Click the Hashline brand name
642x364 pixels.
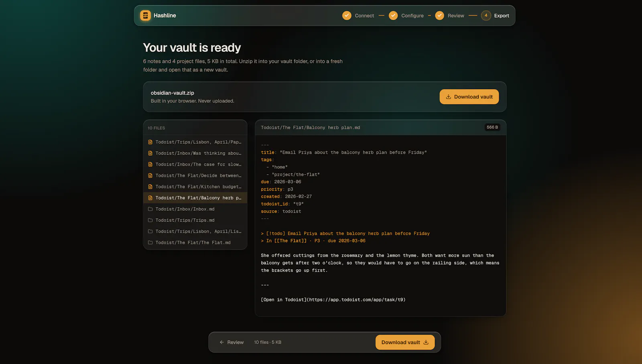(x=165, y=16)
